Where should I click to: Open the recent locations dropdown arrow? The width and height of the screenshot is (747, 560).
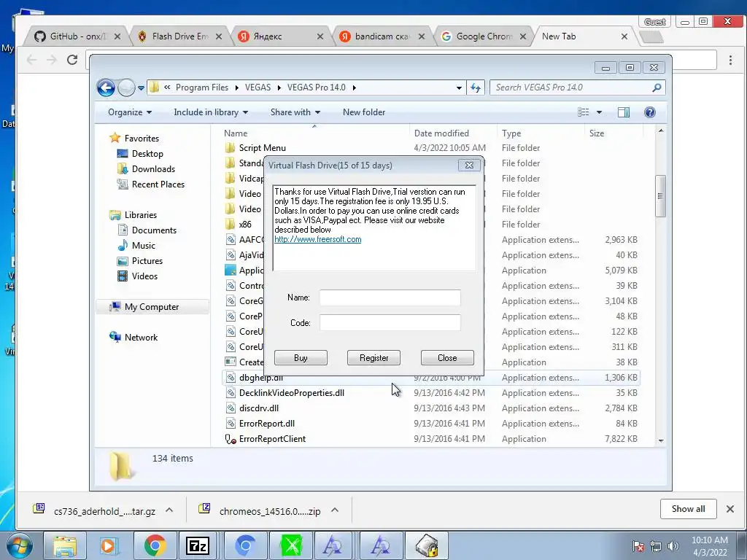(x=141, y=88)
